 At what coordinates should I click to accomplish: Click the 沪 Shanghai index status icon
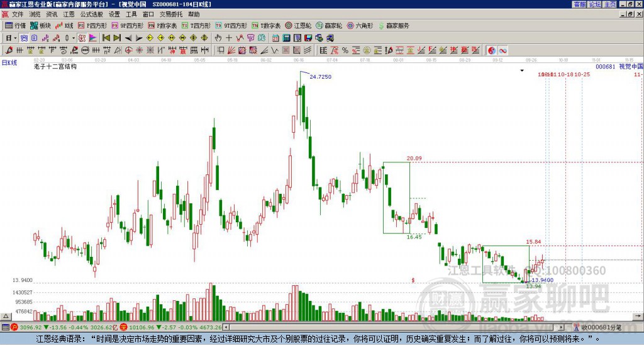[15, 327]
